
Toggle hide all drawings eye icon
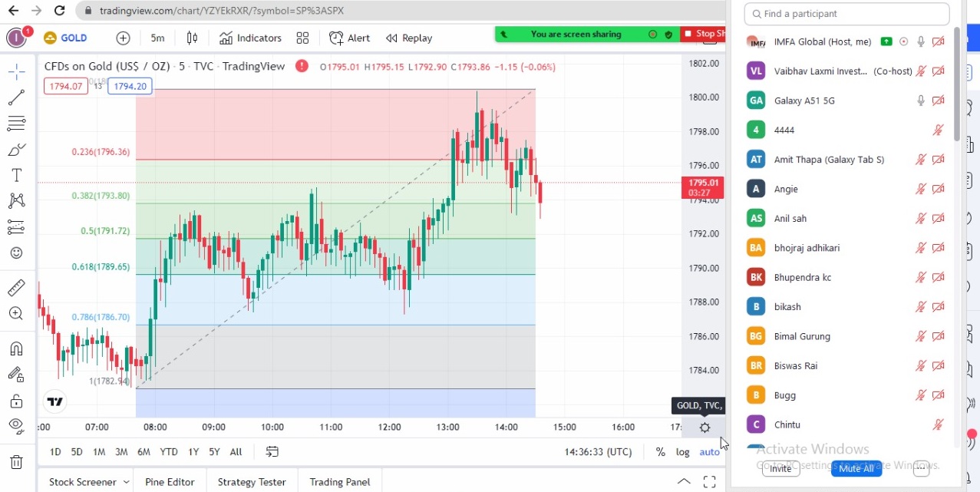click(16, 426)
